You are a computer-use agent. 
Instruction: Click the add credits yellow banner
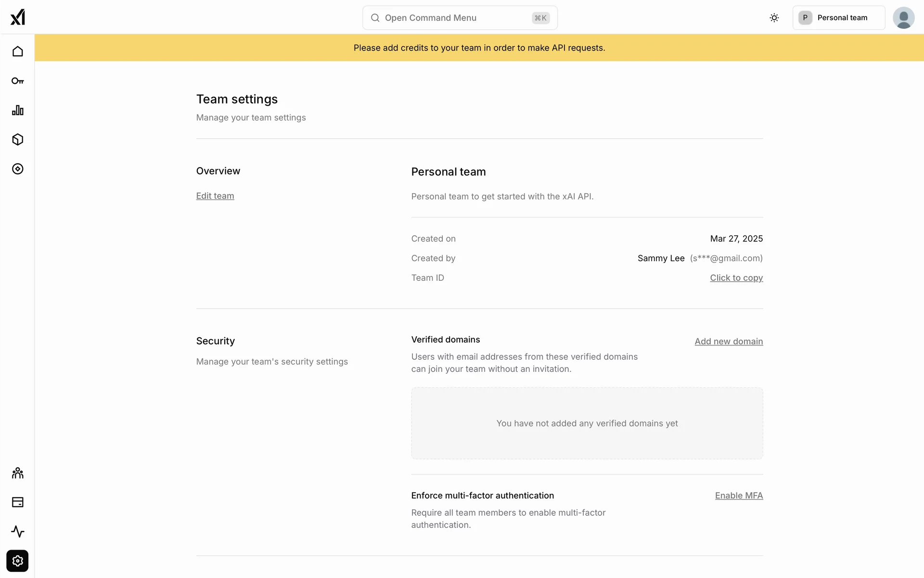479,48
